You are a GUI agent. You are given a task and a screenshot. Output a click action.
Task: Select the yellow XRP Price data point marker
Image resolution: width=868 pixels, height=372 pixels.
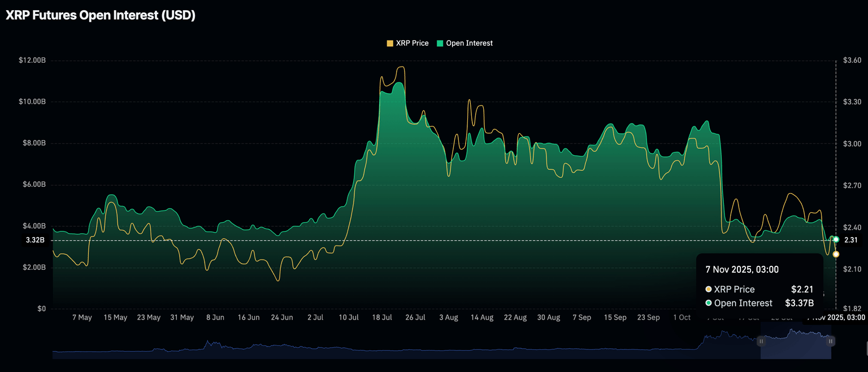(x=836, y=254)
